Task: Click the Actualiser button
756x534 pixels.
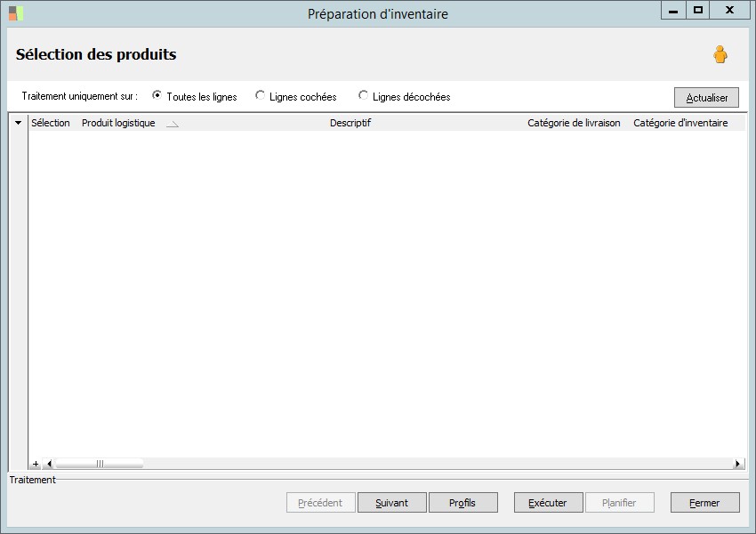Action: 706,97
